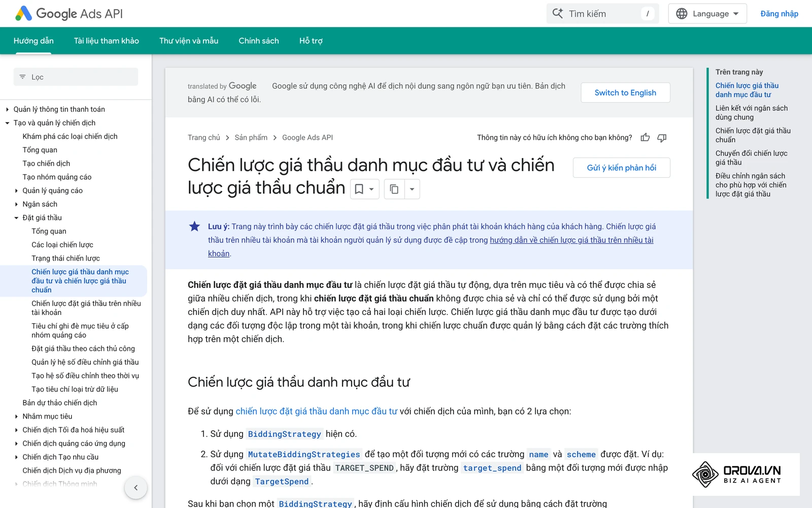Open the Chính sách tab

[x=259, y=41]
